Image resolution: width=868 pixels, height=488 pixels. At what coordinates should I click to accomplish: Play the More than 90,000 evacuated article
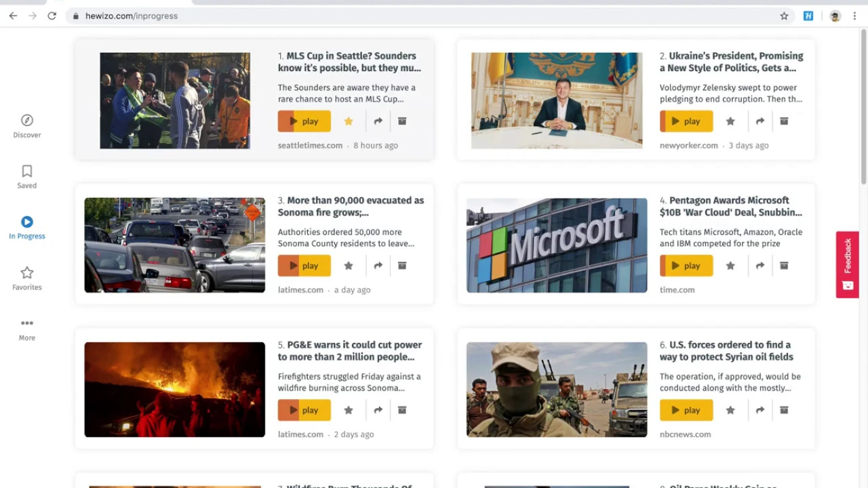click(304, 266)
